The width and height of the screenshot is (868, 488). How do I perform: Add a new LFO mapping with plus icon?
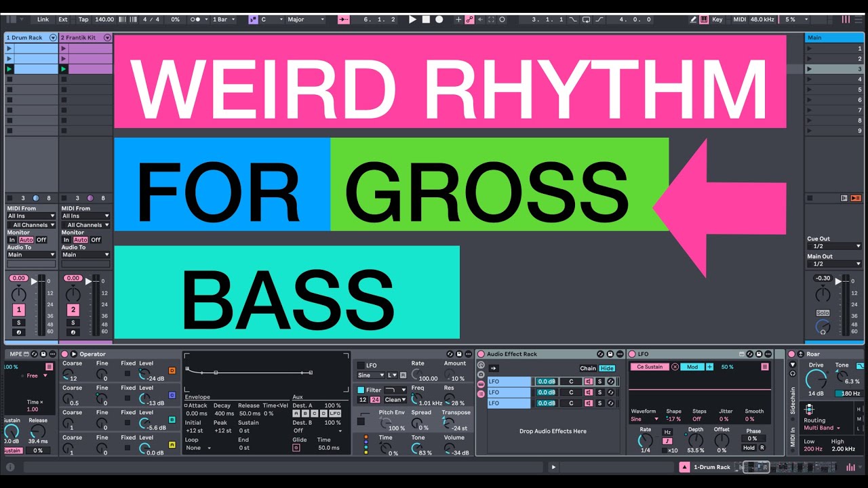point(710,367)
